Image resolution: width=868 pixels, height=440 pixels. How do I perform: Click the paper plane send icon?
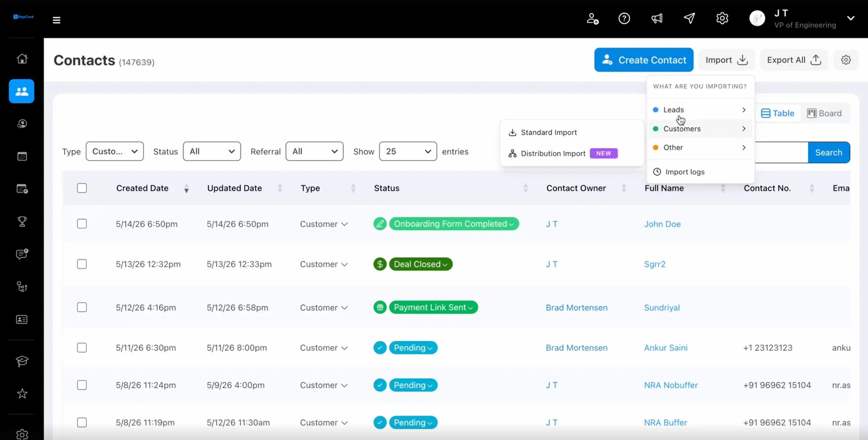[x=689, y=18]
